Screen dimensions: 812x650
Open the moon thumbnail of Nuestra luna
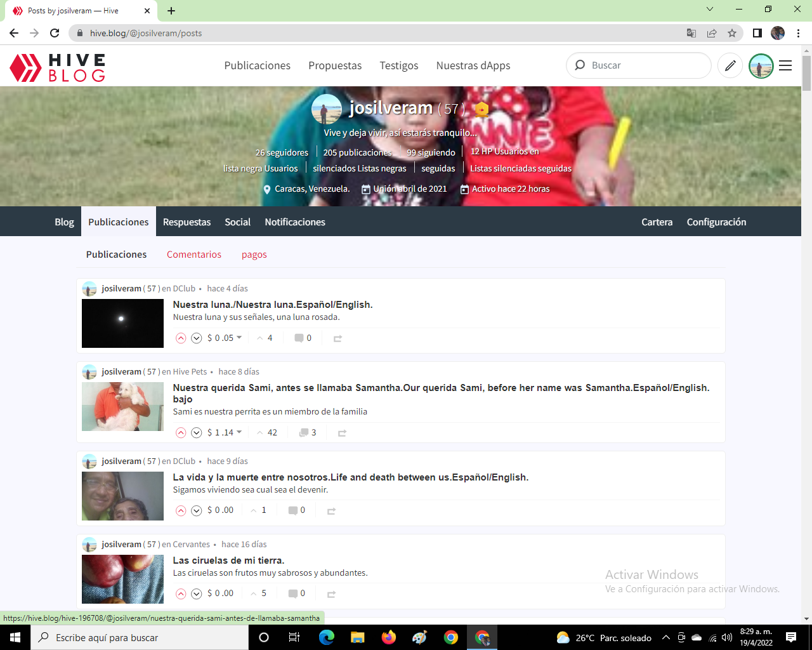coord(122,323)
